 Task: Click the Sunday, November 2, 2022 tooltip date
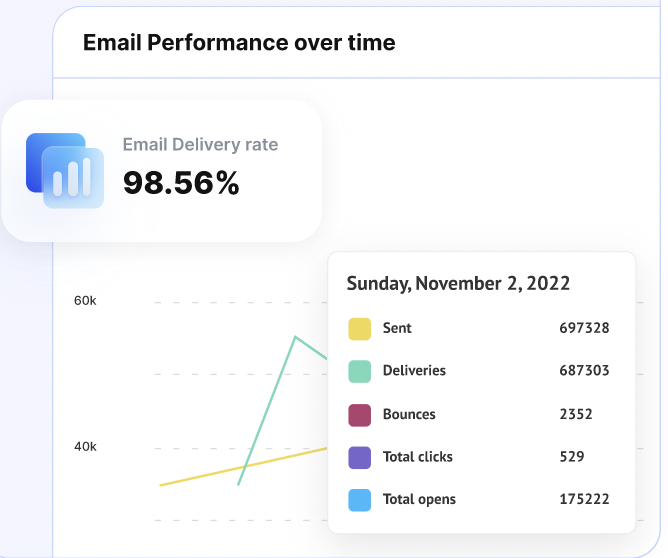[x=458, y=283]
